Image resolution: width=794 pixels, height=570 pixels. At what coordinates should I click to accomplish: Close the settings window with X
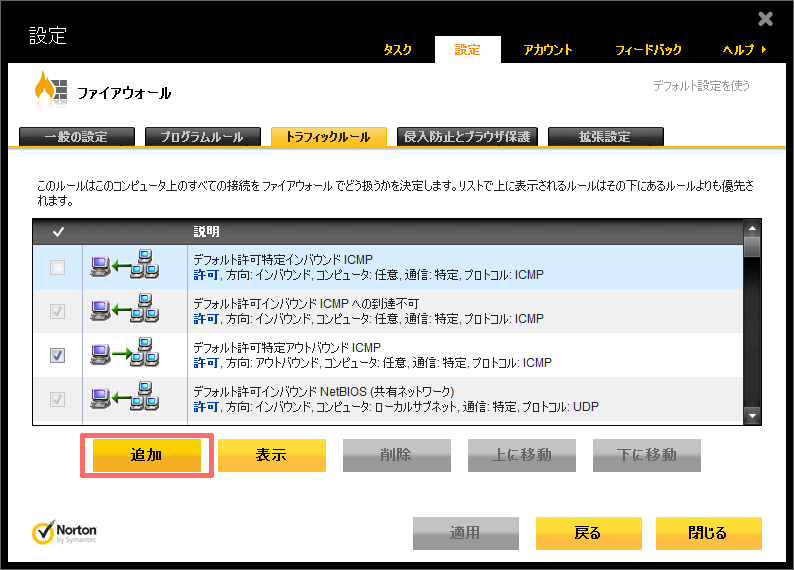click(x=765, y=18)
